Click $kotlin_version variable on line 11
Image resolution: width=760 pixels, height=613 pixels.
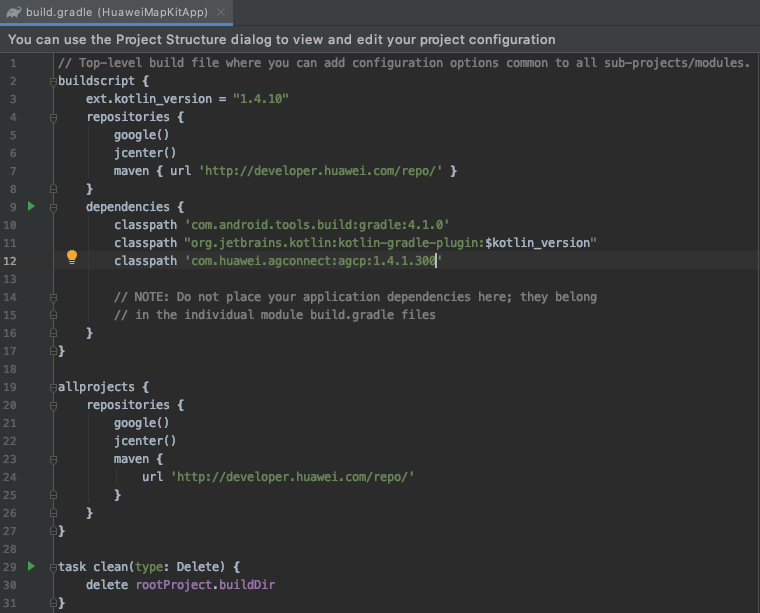pyautogui.click(x=538, y=243)
